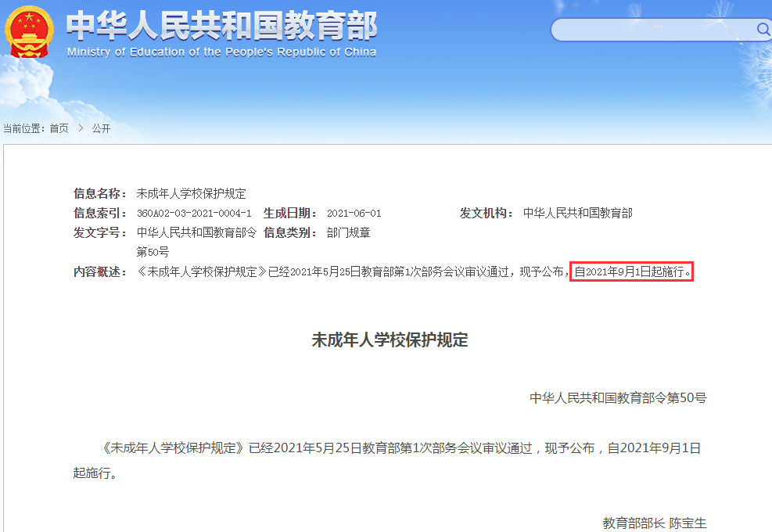Image resolution: width=772 pixels, height=532 pixels.
Task: Select the document number 中华人民共和国教育部令
Action: [196, 232]
